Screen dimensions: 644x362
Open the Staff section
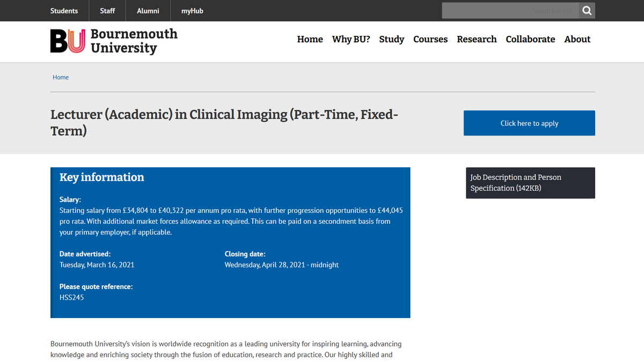click(x=107, y=10)
